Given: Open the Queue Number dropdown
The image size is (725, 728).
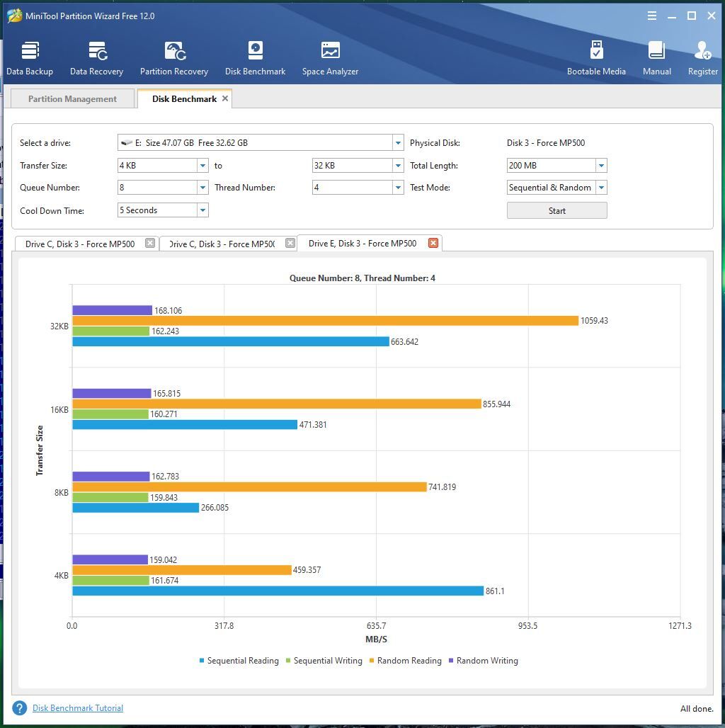Looking at the screenshot, I should (202, 188).
